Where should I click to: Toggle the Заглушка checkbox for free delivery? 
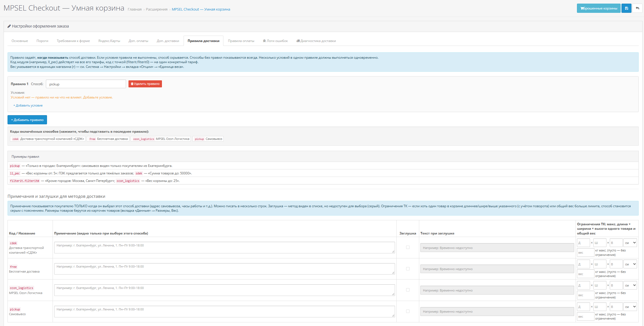408,269
